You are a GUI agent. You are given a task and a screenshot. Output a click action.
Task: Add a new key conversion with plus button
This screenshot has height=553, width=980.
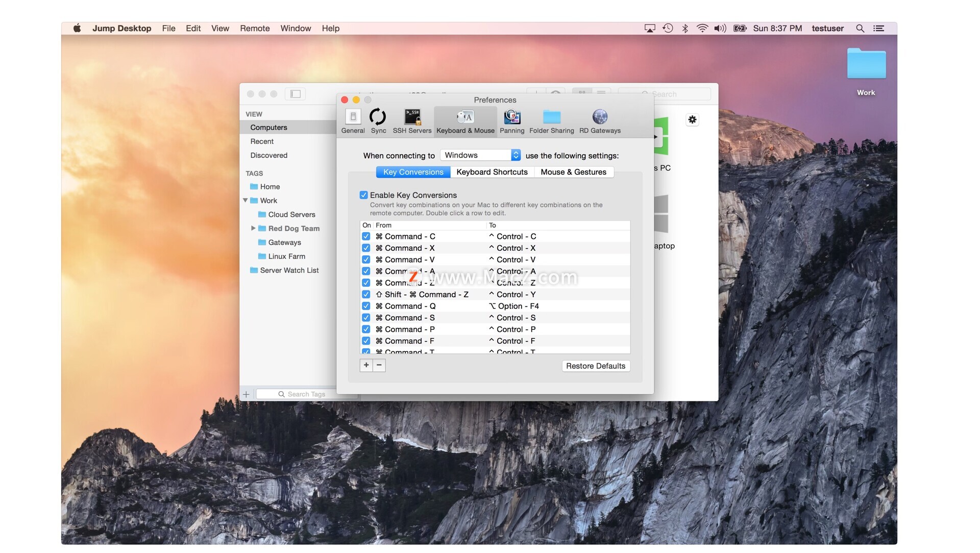[366, 365]
